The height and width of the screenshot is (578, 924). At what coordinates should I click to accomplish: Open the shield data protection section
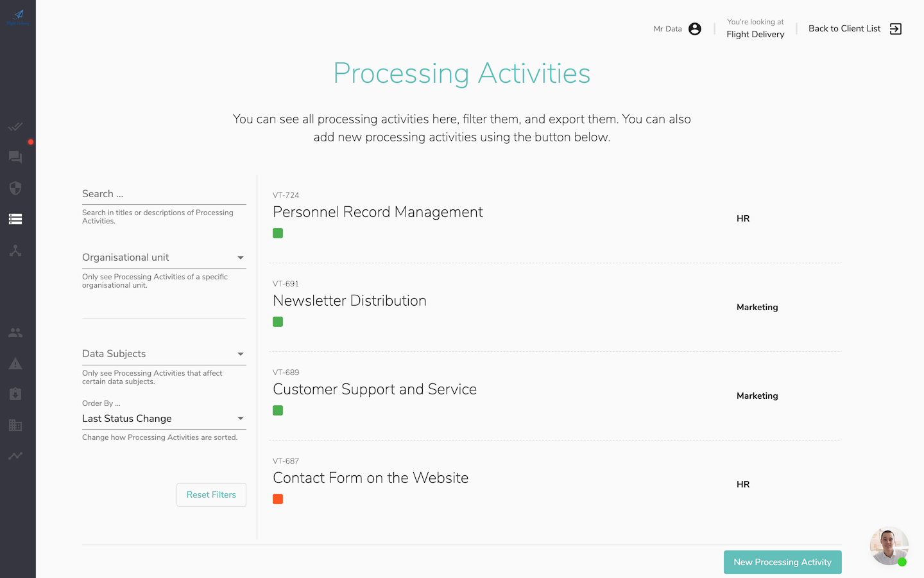pos(15,188)
